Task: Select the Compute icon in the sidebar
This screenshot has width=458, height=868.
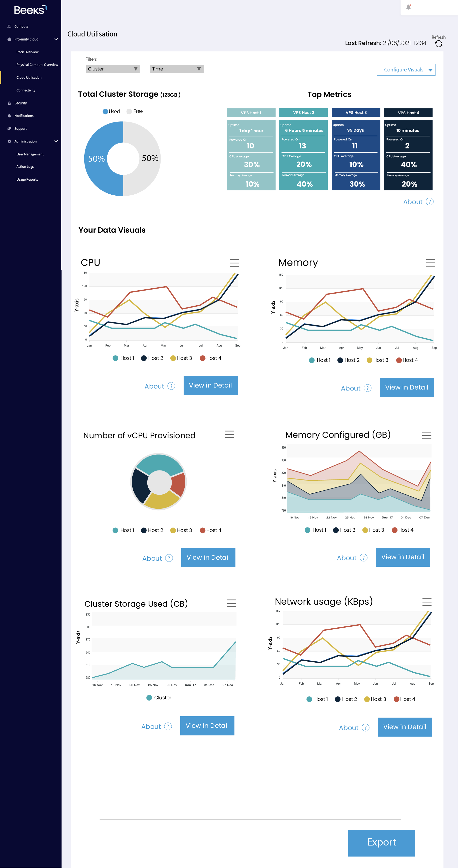Action: 9,26
